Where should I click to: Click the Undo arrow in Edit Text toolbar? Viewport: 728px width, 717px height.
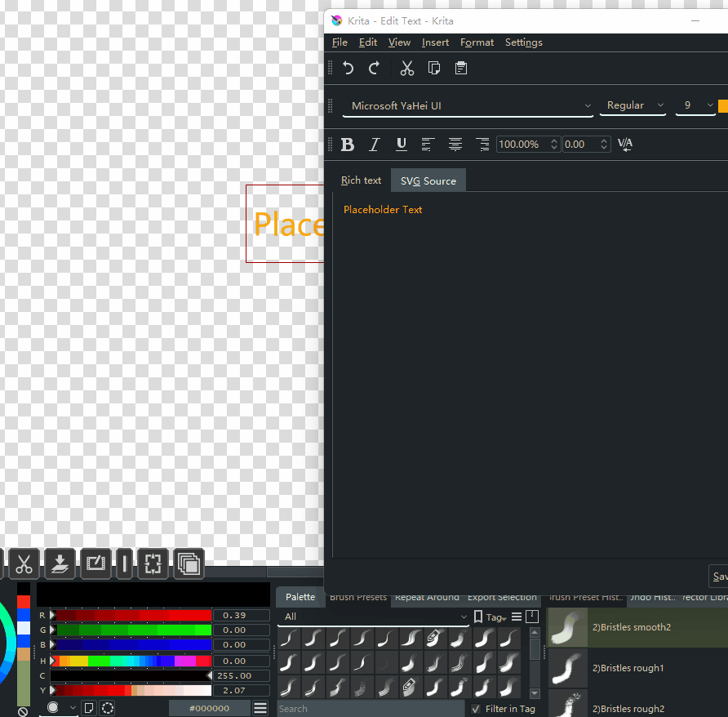coord(348,69)
